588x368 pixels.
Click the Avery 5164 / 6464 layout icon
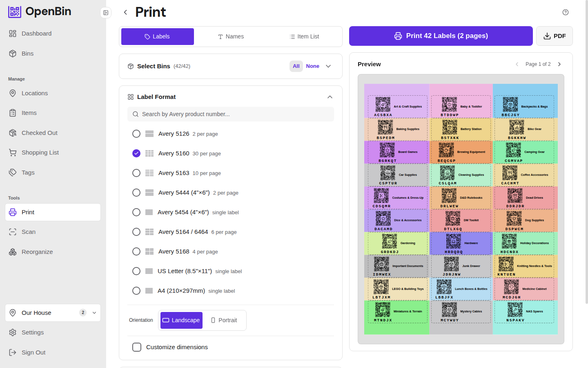[x=149, y=232]
